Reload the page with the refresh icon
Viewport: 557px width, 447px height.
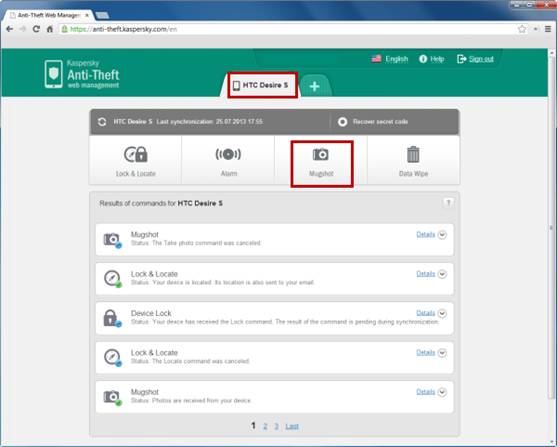[36, 29]
